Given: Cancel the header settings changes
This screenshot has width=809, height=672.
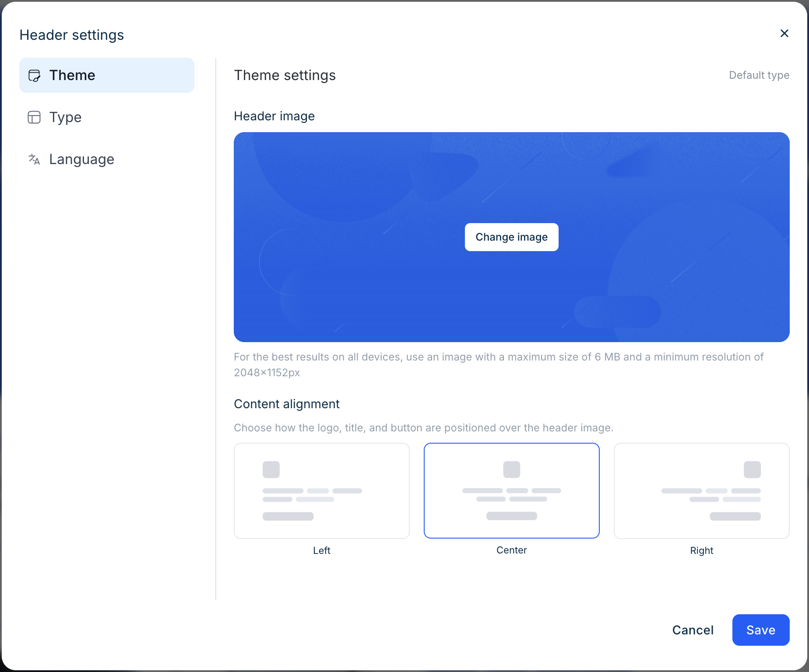Looking at the screenshot, I should point(693,630).
